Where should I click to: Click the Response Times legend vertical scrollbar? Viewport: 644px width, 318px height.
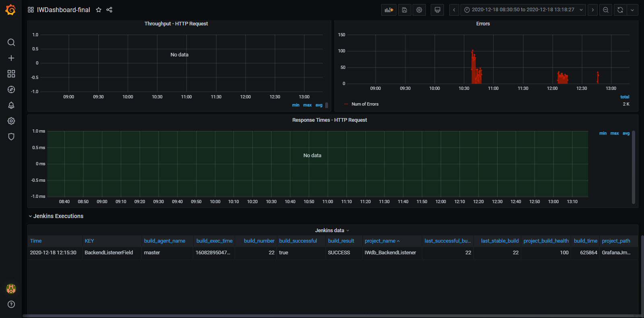coord(633,167)
